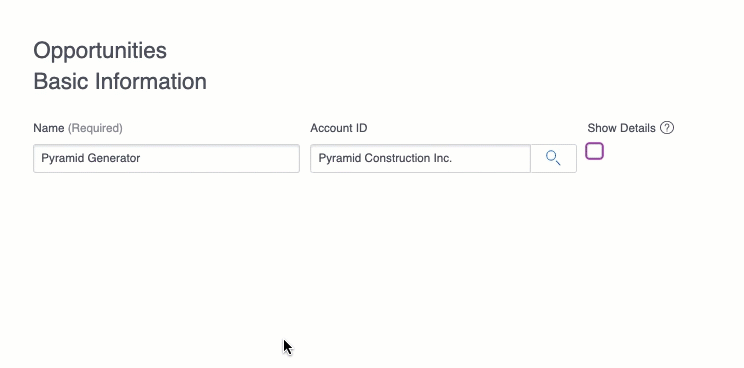Image resolution: width=744 pixels, height=368 pixels.
Task: Click the Basic Information heading
Action: 120,82
